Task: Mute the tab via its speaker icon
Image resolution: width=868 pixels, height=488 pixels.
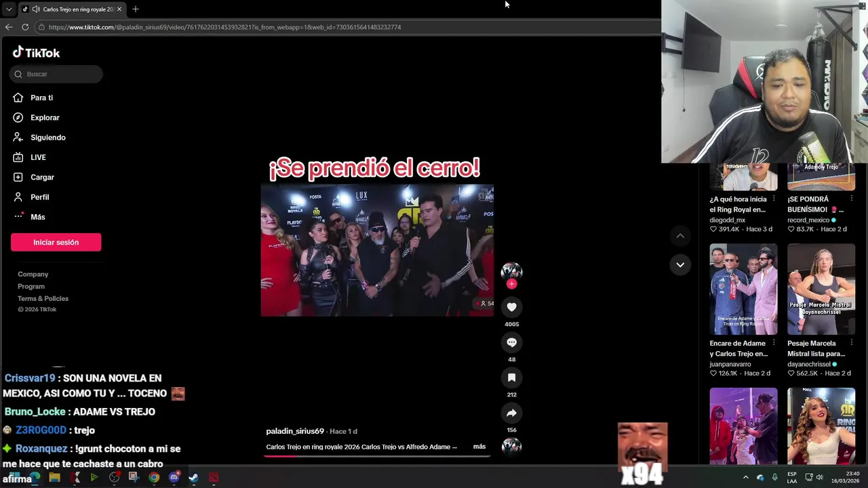Action: 35,9
